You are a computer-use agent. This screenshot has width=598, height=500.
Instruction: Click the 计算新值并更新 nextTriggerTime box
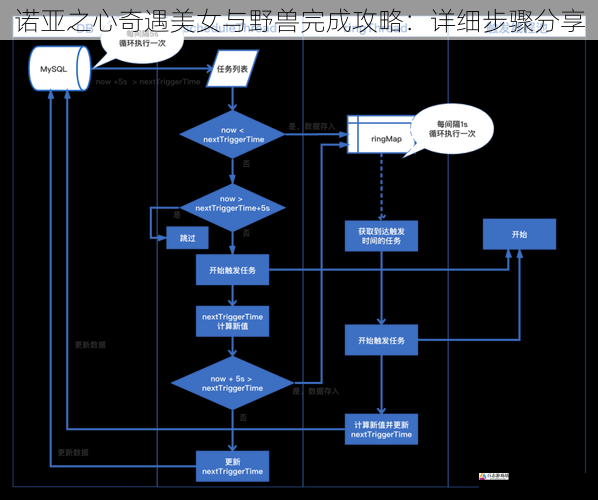pyautogui.click(x=381, y=429)
